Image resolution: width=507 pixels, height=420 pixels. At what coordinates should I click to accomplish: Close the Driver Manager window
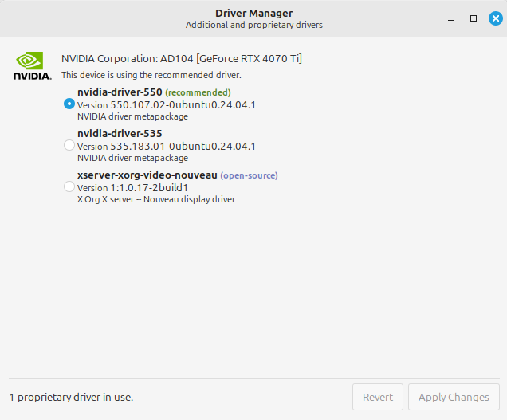click(495, 18)
